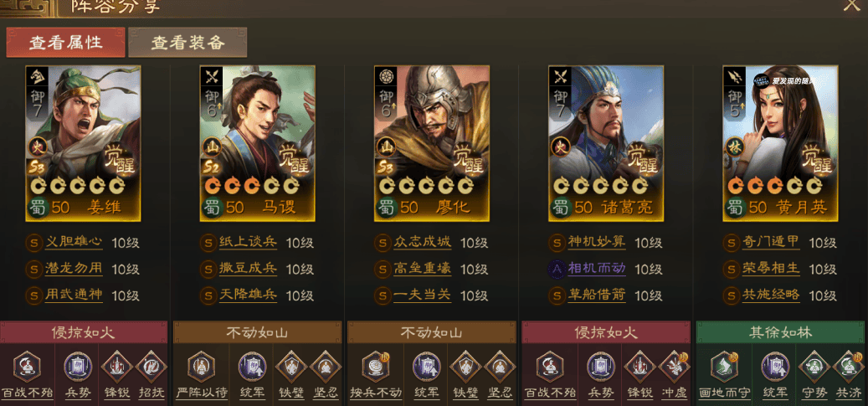This screenshot has height=406, width=868.
Task: Open 诸葛亮 hero card
Action: pos(606,143)
